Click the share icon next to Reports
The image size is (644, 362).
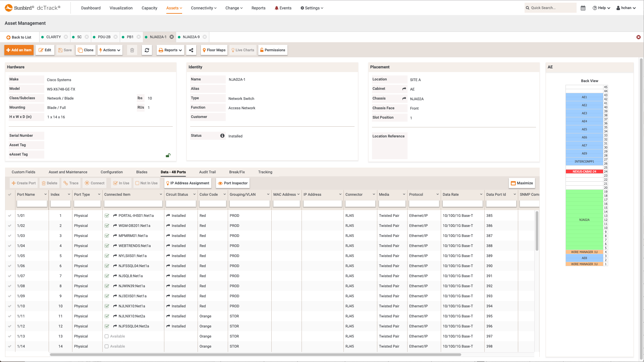(x=191, y=50)
